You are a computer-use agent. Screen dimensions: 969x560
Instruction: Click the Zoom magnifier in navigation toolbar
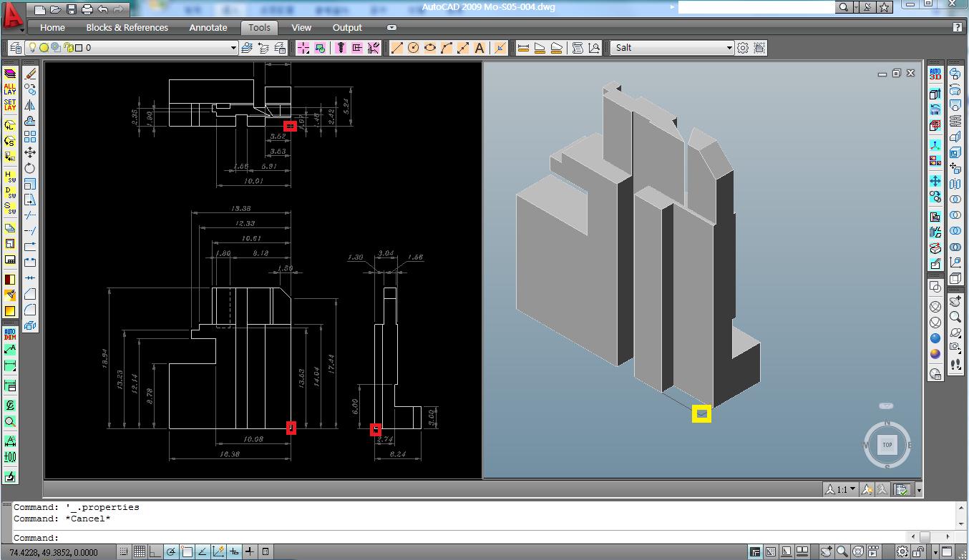(955, 317)
